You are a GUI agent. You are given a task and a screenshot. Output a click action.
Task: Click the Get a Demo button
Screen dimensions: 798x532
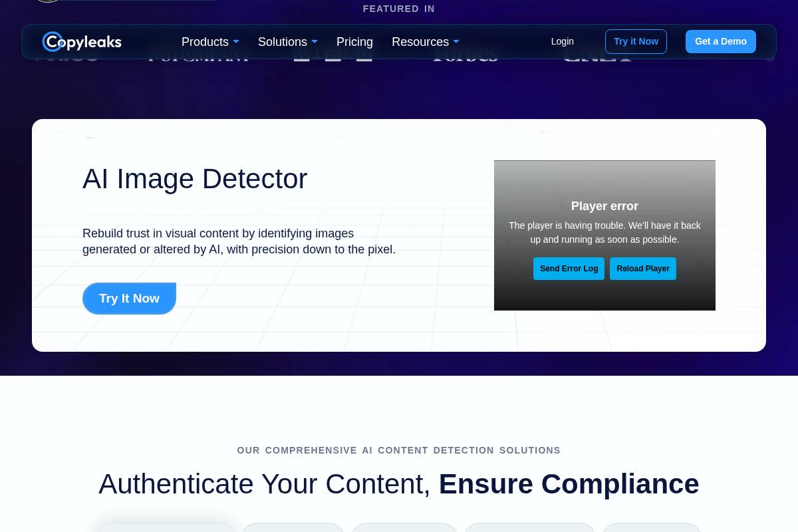click(x=720, y=41)
